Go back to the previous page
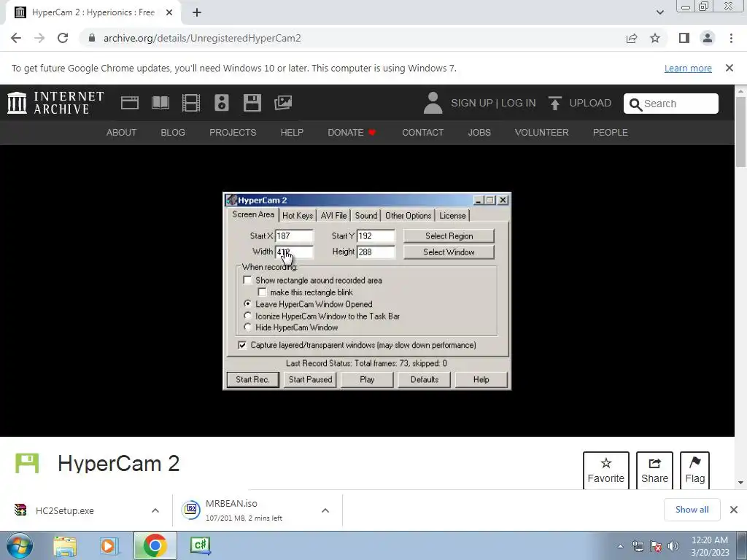Viewport: 747px width, 560px height. (16, 38)
